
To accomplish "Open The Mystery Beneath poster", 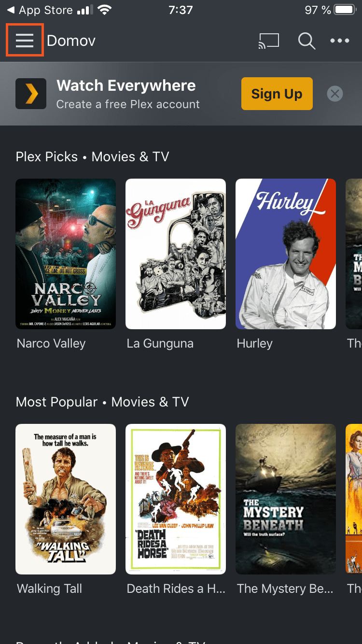I will tap(286, 499).
